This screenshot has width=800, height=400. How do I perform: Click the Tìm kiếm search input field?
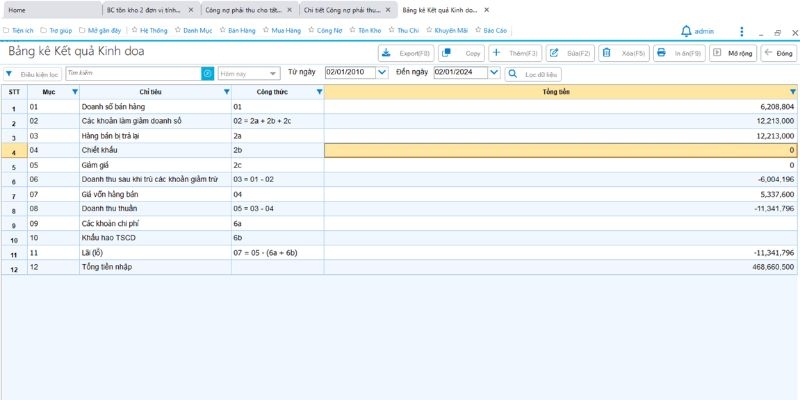point(133,73)
